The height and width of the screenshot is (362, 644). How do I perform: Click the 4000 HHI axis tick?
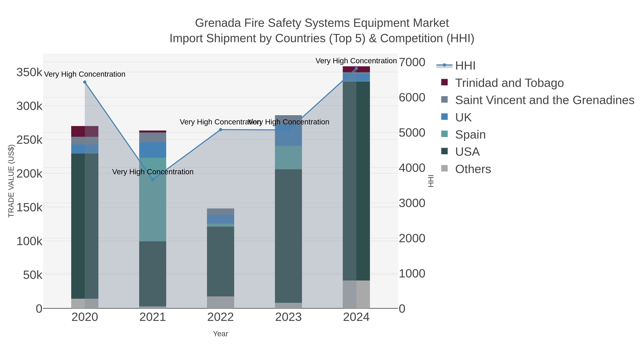(412, 168)
